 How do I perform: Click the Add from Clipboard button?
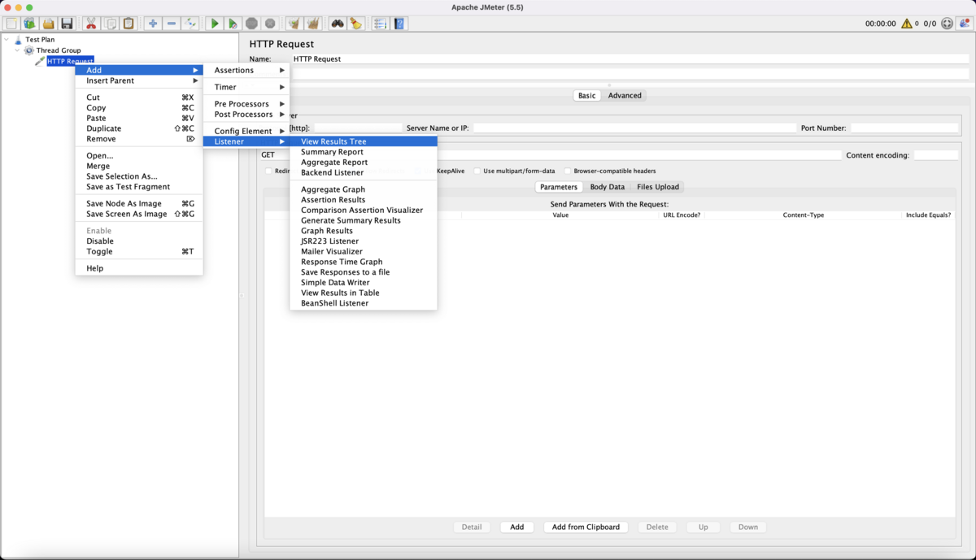pos(586,527)
